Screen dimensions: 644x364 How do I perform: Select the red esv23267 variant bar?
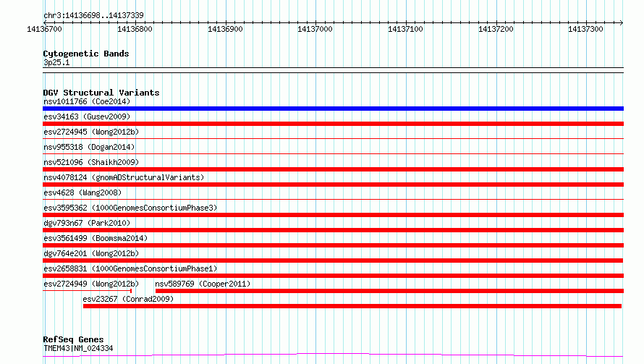[x=352, y=306]
